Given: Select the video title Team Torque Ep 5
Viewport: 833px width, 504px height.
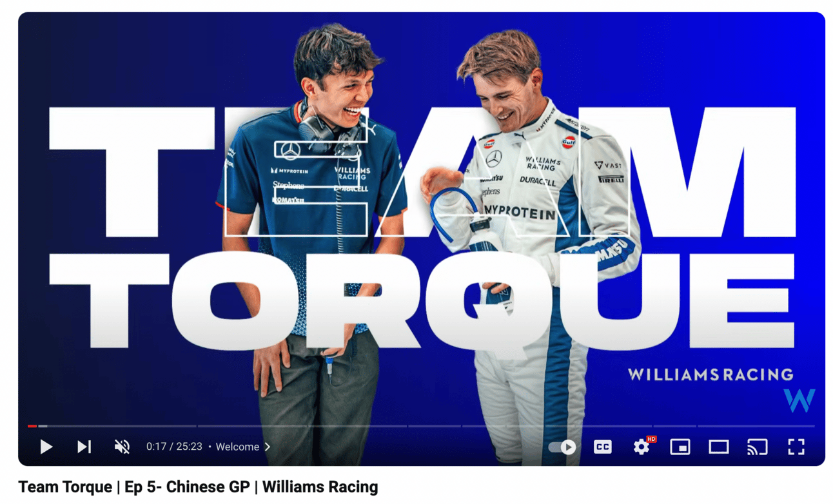Looking at the screenshot, I should (x=198, y=487).
